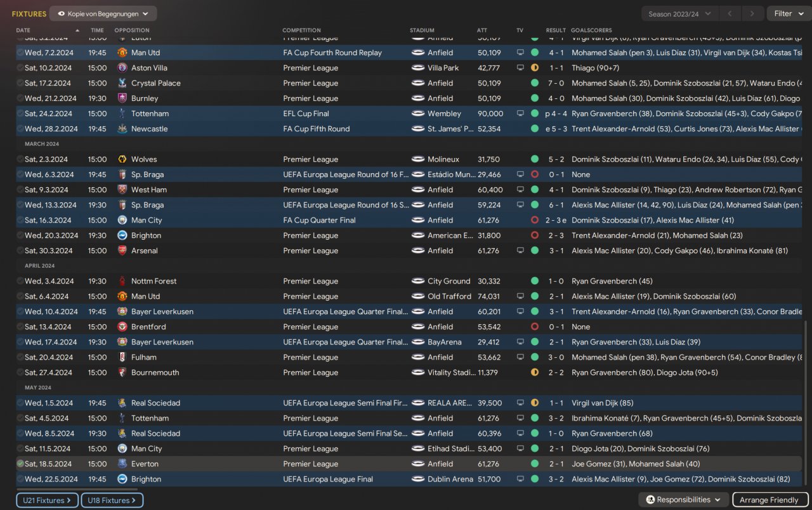Tick the selection circle for Nottm Forest fixture
The width and height of the screenshot is (812, 510).
(20, 281)
